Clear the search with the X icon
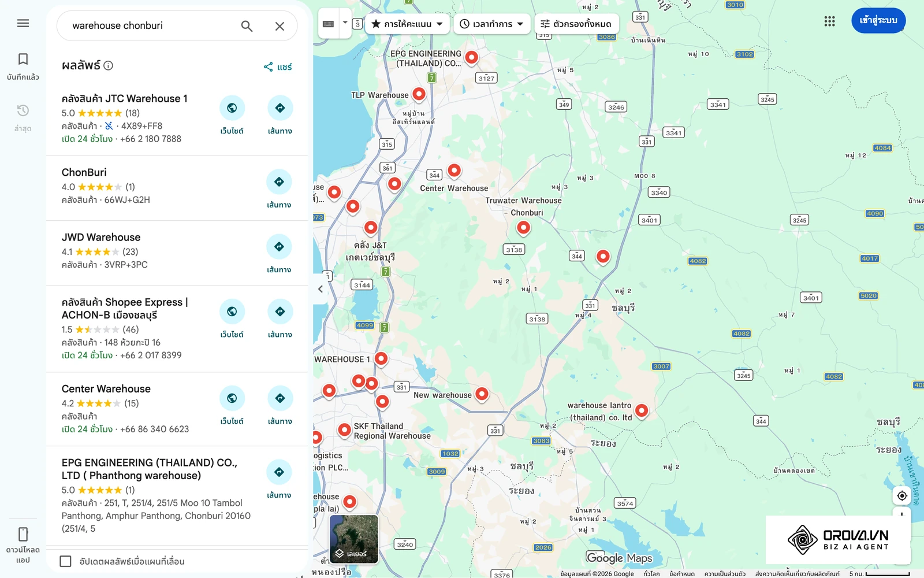Viewport: 924px width, 578px height. (x=280, y=26)
